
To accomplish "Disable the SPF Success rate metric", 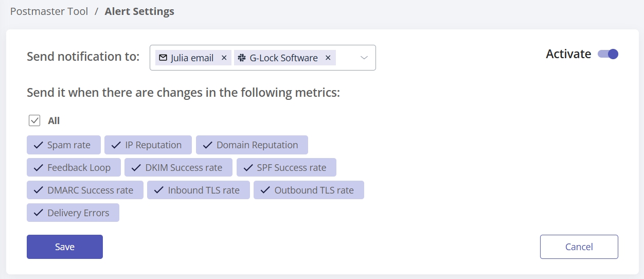I will [x=287, y=168].
